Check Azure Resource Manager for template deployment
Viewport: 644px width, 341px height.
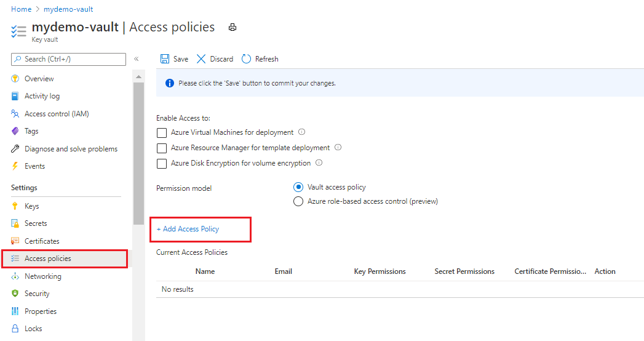(162, 148)
